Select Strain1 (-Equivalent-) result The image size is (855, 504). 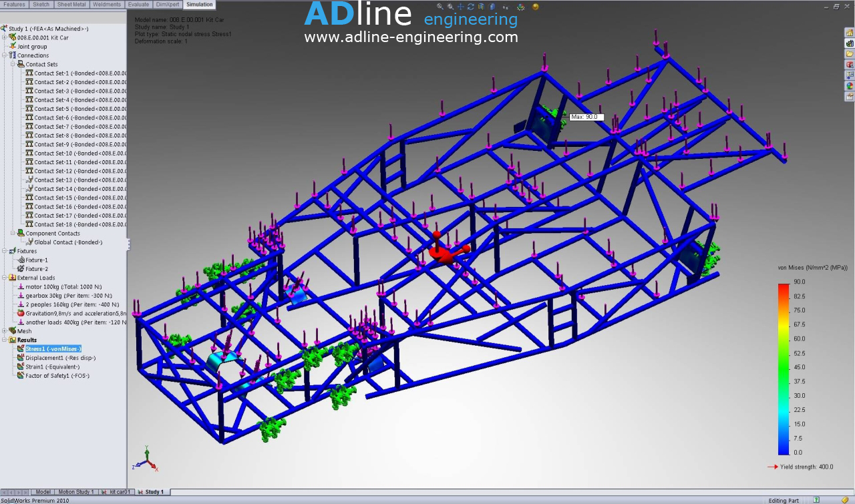click(53, 366)
